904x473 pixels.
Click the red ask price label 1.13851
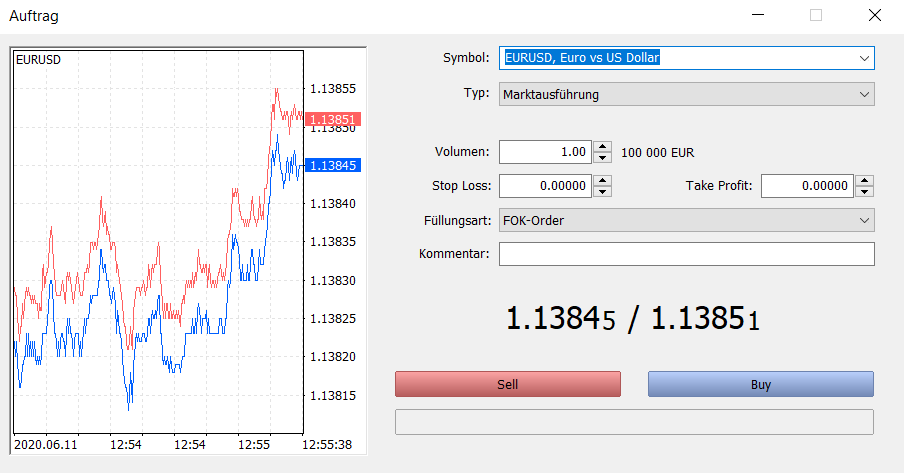(333, 119)
